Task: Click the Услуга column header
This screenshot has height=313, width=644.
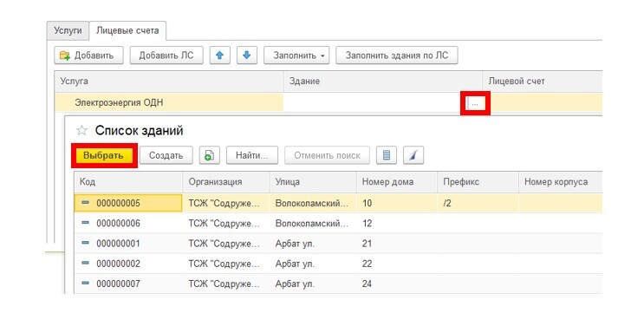Action: tap(169, 82)
